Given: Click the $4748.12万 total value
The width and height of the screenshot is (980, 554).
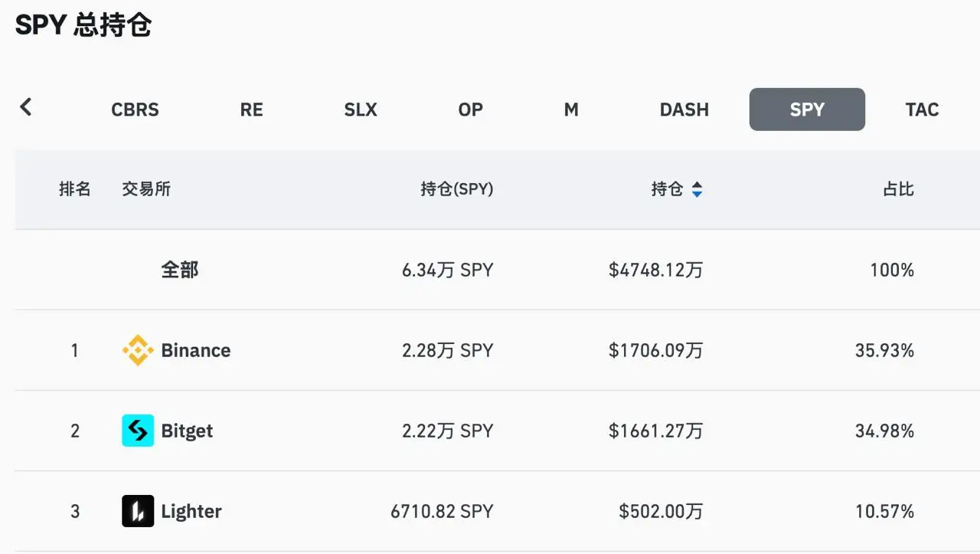Looking at the screenshot, I should (656, 270).
